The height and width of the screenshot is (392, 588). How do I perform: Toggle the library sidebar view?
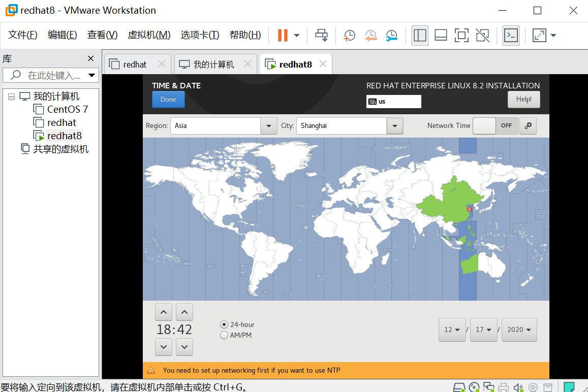point(420,35)
